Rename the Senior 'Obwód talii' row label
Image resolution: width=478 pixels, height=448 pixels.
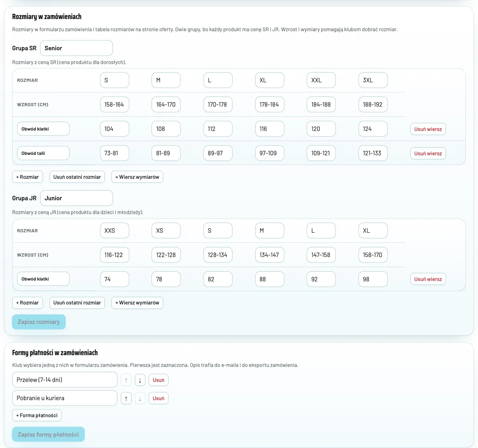(43, 153)
